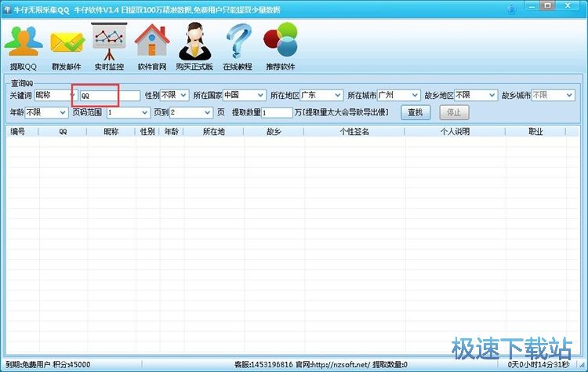Click the 查找 search button
Image resolution: width=588 pixels, height=372 pixels.
click(x=416, y=112)
